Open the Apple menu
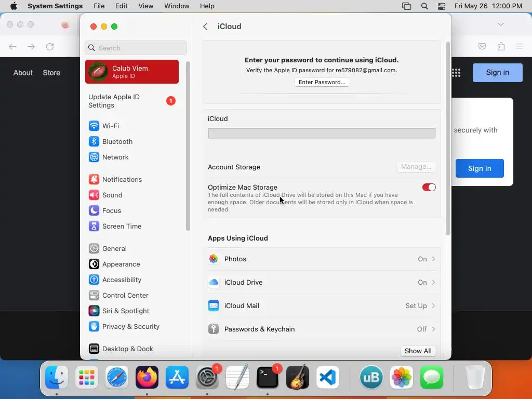The height and width of the screenshot is (399, 532). [x=14, y=6]
